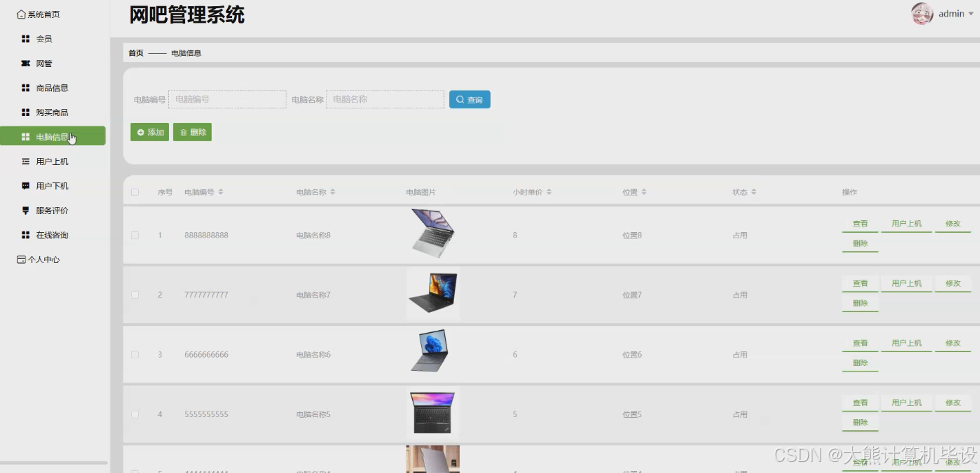Go to 购买商品 menu item

click(52, 113)
